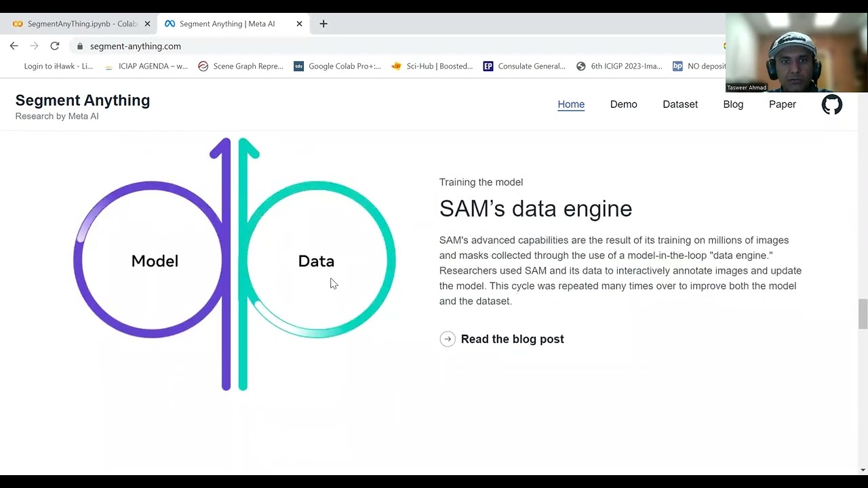
Task: Click the Segment Anything site title
Action: [83, 100]
